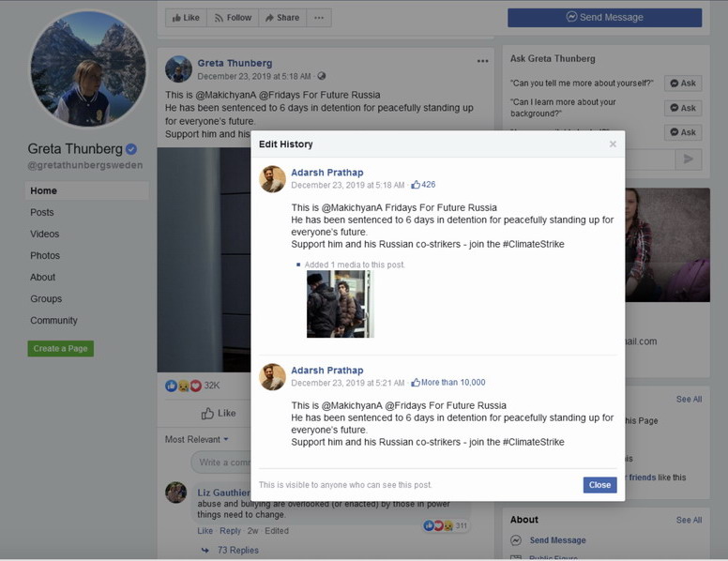Expand the Most Relevant comments dropdown

coord(197,439)
